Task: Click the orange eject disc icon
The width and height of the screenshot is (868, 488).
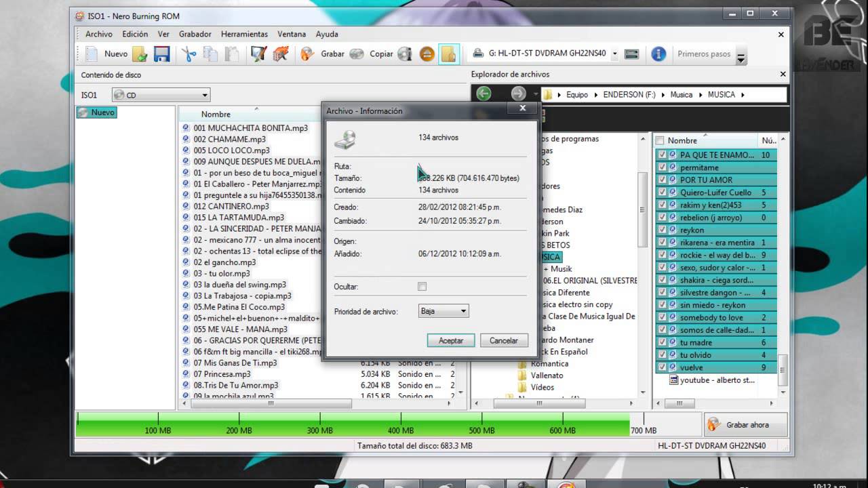Action: click(x=427, y=54)
